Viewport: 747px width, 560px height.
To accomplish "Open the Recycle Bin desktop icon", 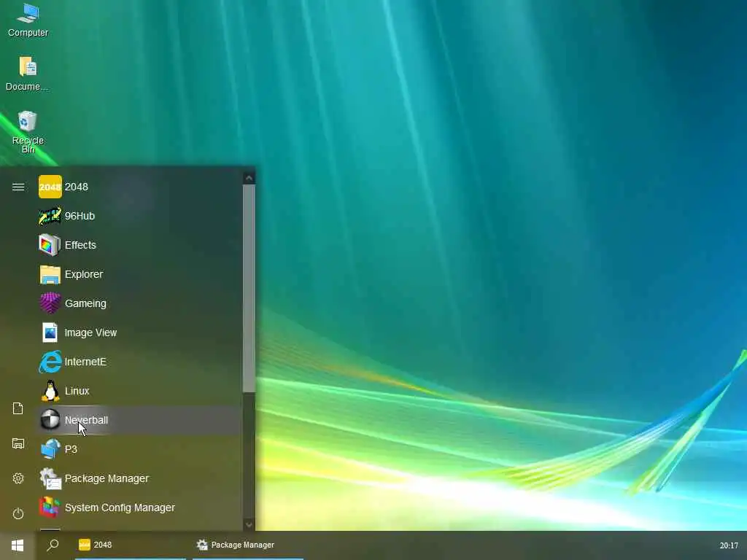I will coord(28,121).
